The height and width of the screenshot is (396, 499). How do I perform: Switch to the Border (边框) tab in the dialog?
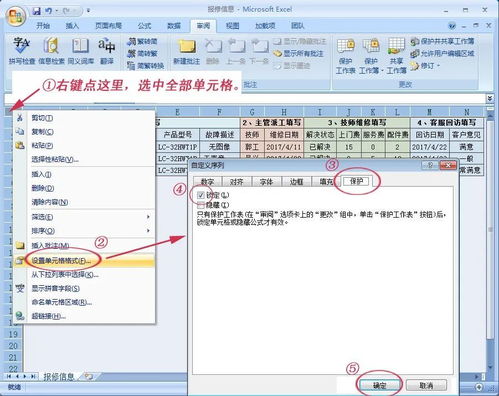point(296,182)
